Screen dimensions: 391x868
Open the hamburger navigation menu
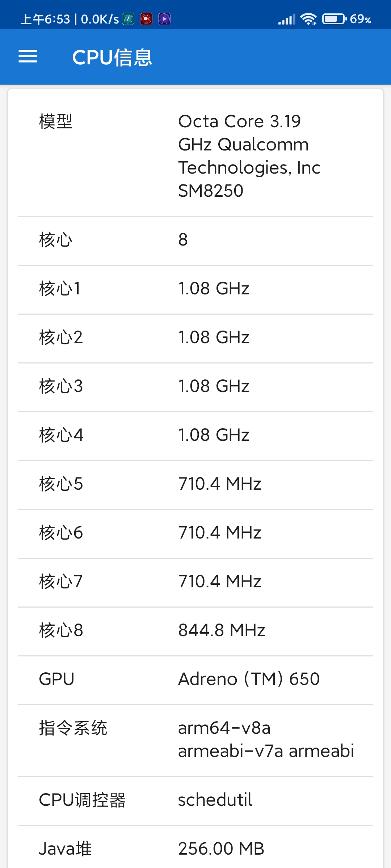coord(28,56)
